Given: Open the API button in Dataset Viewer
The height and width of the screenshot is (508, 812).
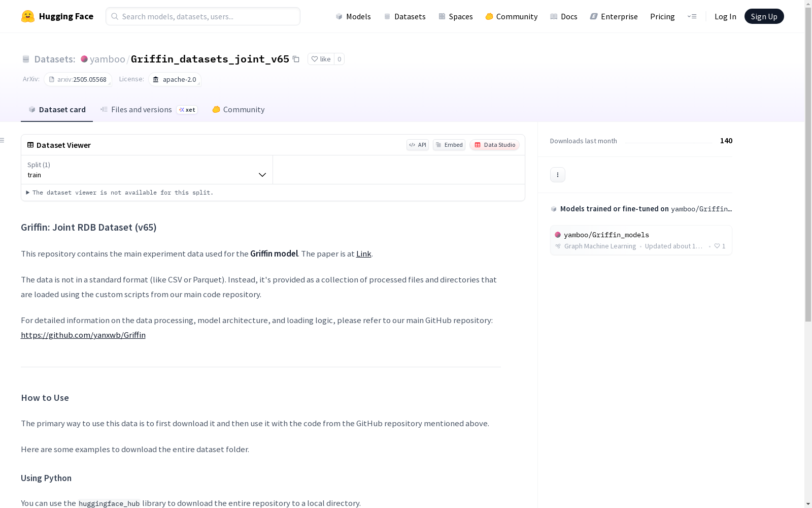Looking at the screenshot, I should (418, 145).
